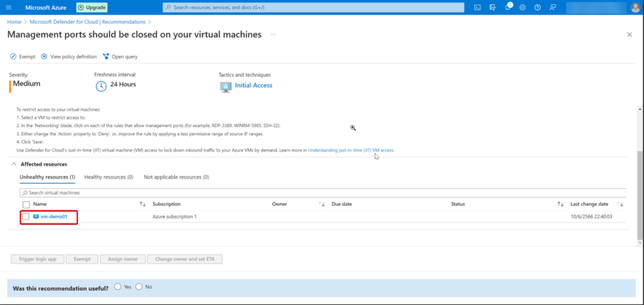Click the bottom Exempt button
This screenshot has width=644, height=305.
tap(82, 259)
